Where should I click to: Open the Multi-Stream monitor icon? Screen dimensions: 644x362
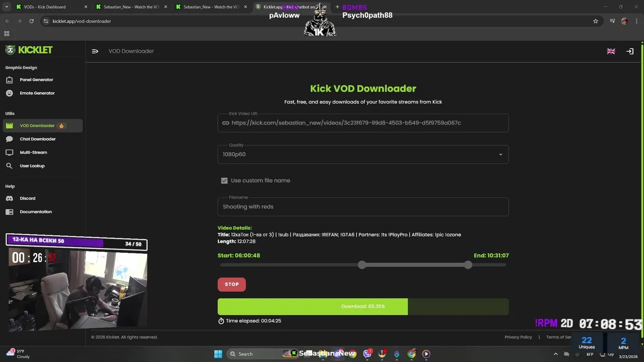tap(9, 152)
